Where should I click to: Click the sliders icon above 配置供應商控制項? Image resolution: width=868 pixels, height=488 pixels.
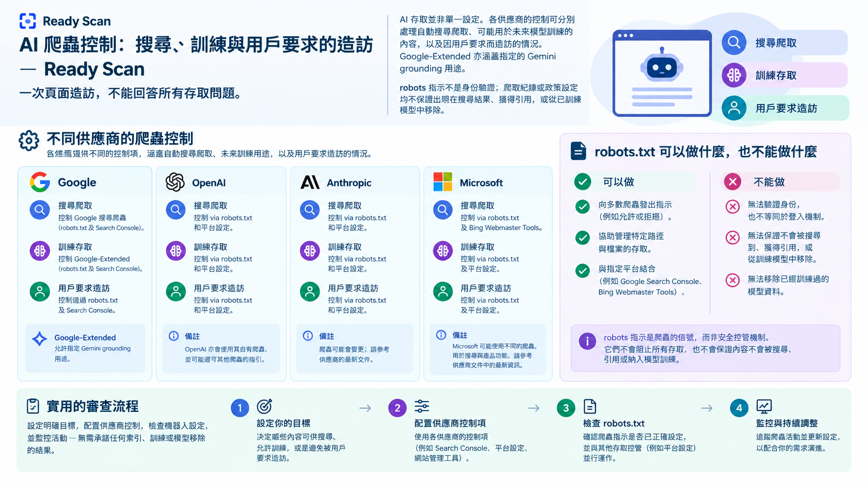click(x=422, y=406)
